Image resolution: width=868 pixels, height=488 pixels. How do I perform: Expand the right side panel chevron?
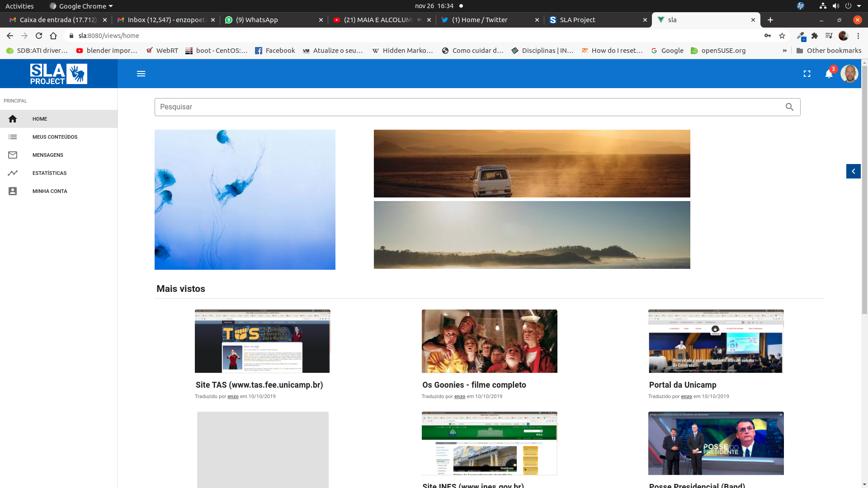[853, 171]
